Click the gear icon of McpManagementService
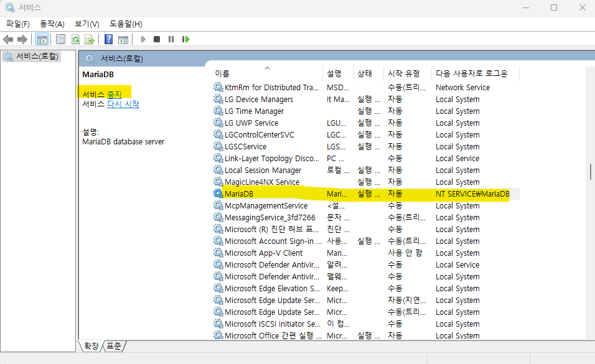 pos(218,205)
